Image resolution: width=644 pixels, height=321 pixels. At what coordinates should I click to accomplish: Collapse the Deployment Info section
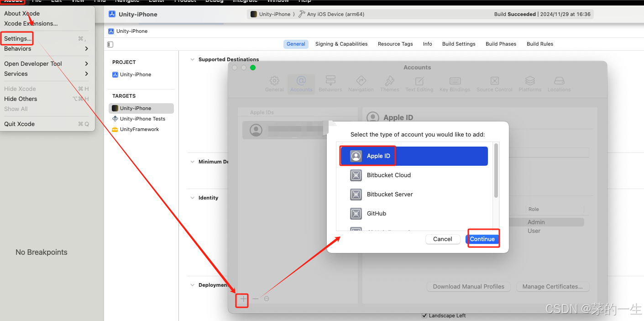point(193,285)
